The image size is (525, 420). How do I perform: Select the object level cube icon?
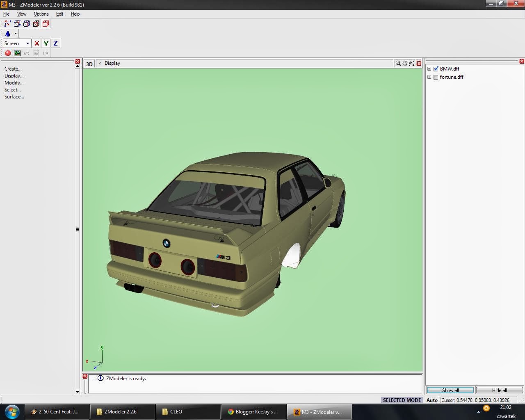pyautogui.click(x=36, y=24)
